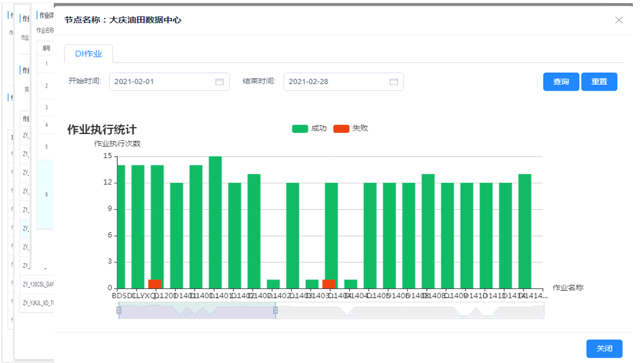644x363 pixels.
Task: Click the 作业执行次数 y-axis label
Action: 117,144
